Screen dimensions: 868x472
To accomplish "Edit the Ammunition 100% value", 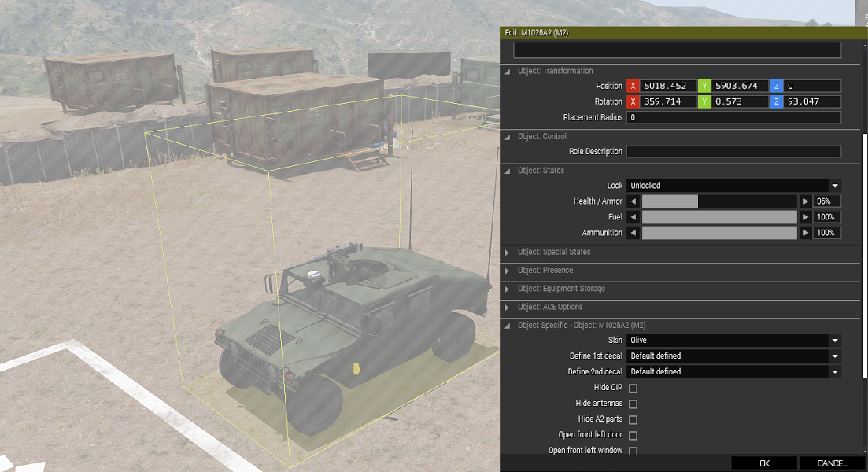I will click(x=827, y=233).
